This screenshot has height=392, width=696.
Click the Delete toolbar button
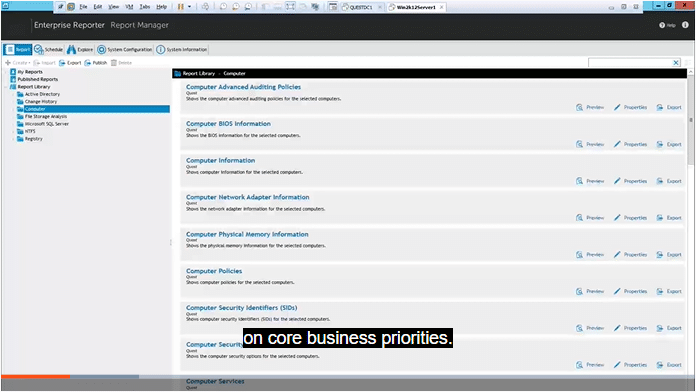pyautogui.click(x=121, y=63)
